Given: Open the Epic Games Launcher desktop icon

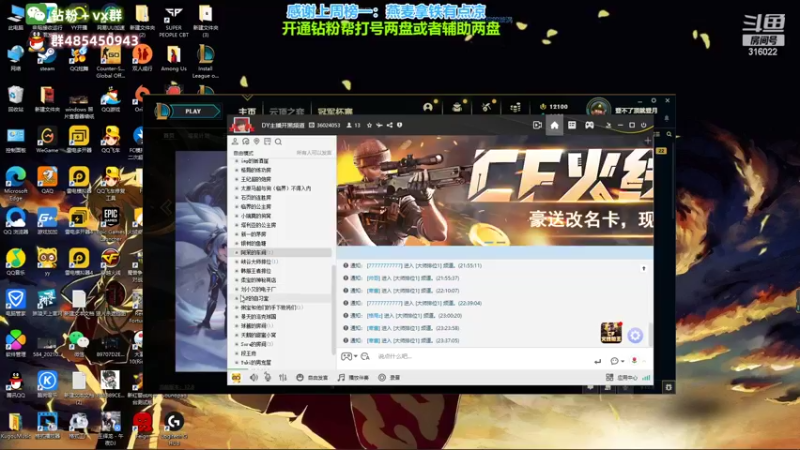Looking at the screenshot, I should pos(110,224).
